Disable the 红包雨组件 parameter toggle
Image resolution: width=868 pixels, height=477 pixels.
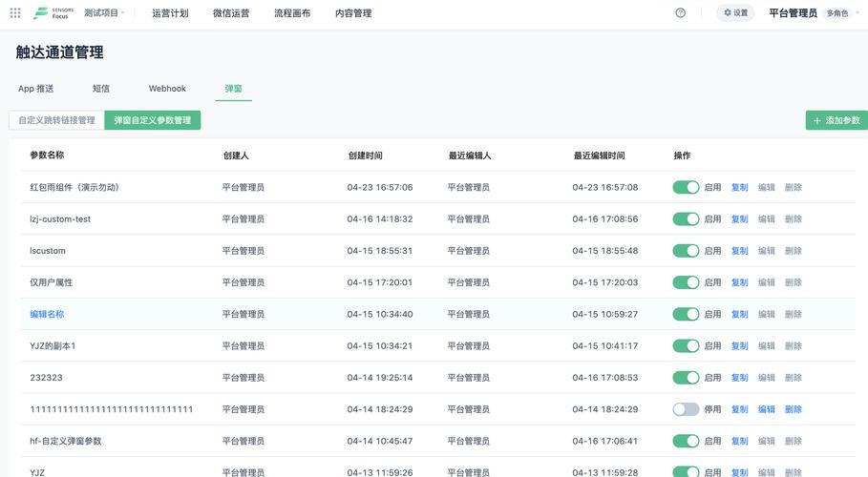click(x=686, y=188)
